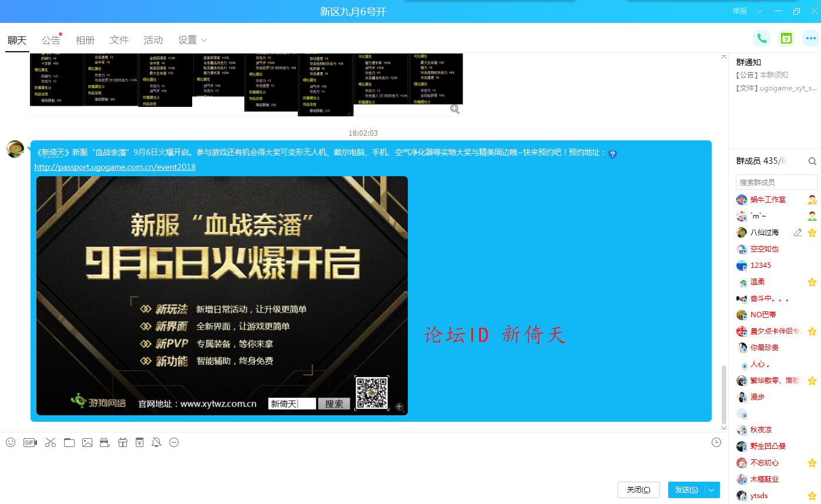The image size is (821, 504).
Task: Open the 【文件】ugogame_xyt file notice
Action: click(776, 88)
